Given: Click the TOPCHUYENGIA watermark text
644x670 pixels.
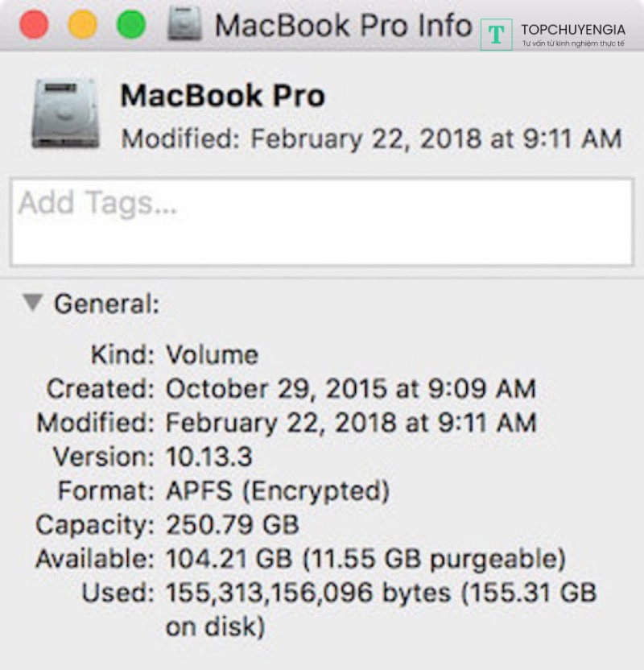Looking at the screenshot, I should [x=573, y=30].
